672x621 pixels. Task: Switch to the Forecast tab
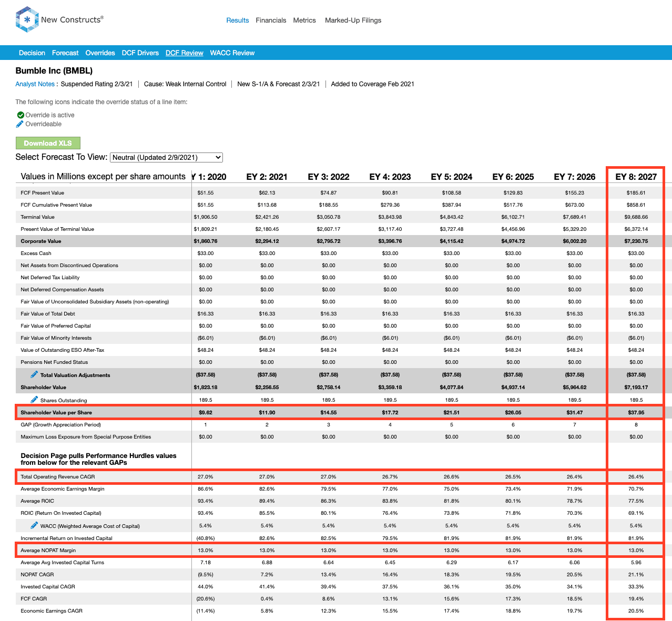(x=65, y=53)
